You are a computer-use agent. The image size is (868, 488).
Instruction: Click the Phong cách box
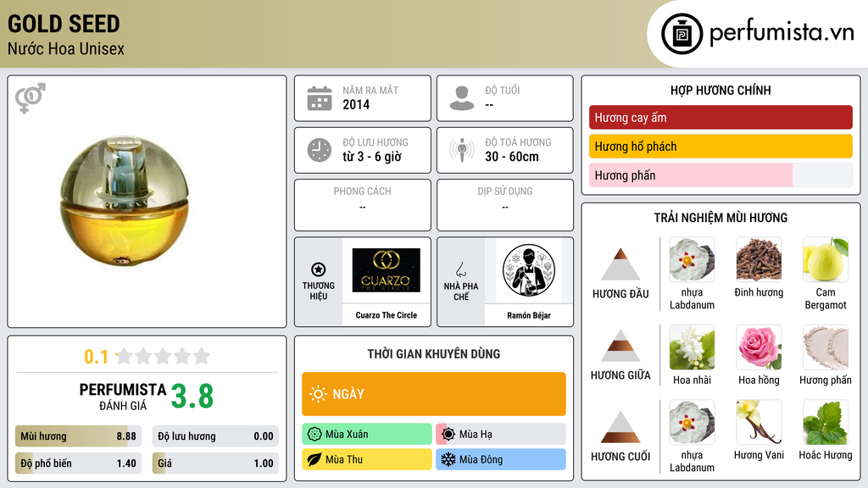point(363,205)
